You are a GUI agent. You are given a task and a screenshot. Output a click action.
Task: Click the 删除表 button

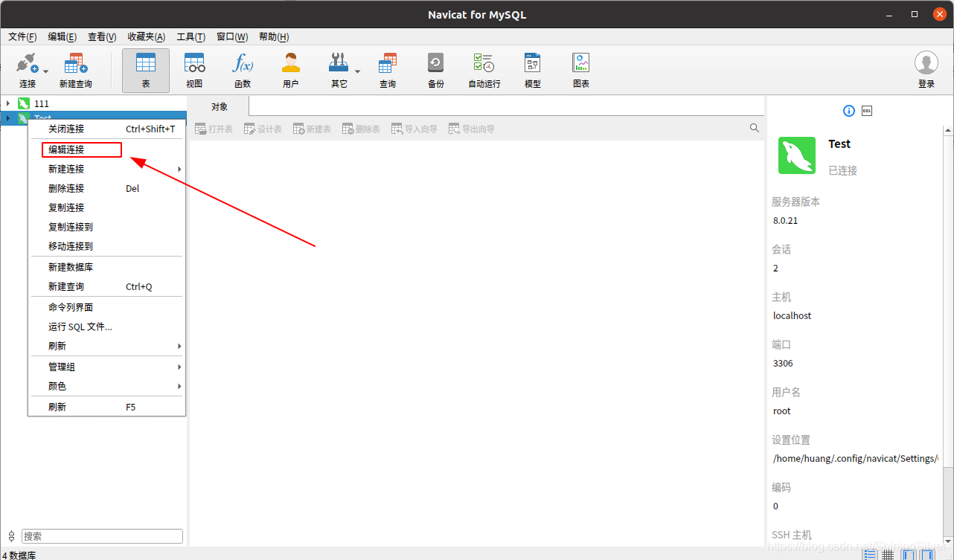[361, 129]
